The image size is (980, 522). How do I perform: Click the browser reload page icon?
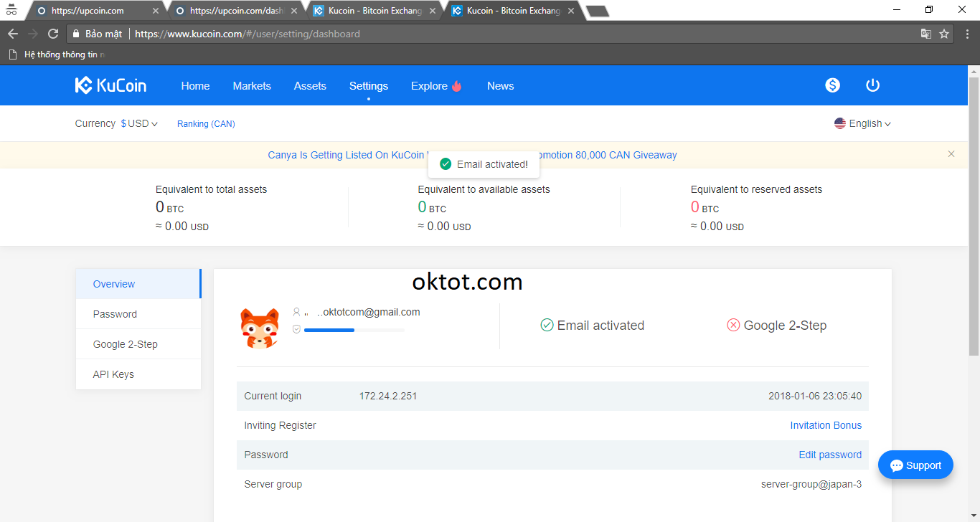[53, 34]
